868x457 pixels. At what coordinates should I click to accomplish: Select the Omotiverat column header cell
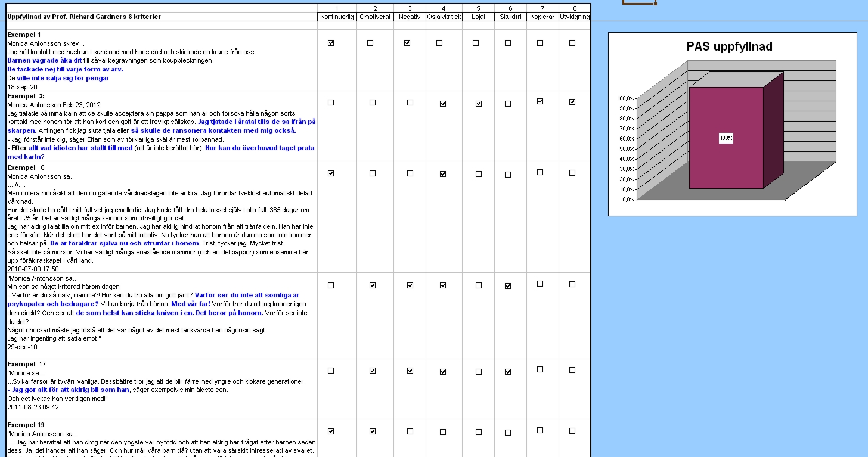[375, 17]
